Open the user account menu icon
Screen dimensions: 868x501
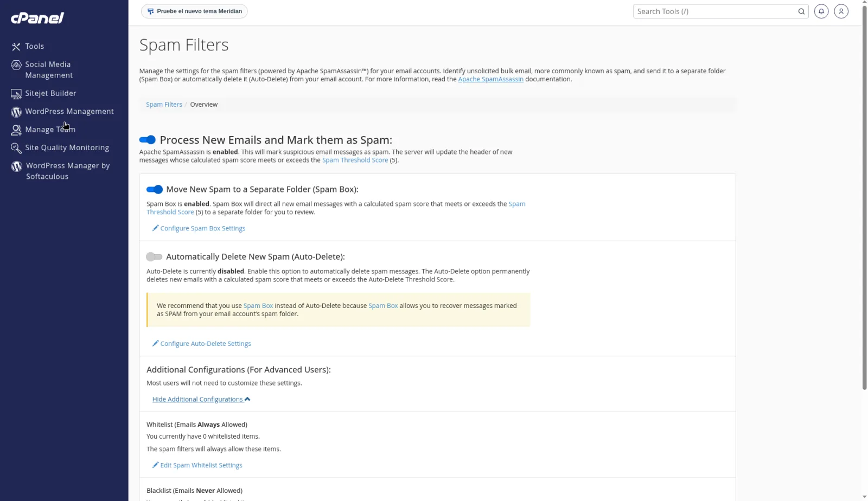841,11
